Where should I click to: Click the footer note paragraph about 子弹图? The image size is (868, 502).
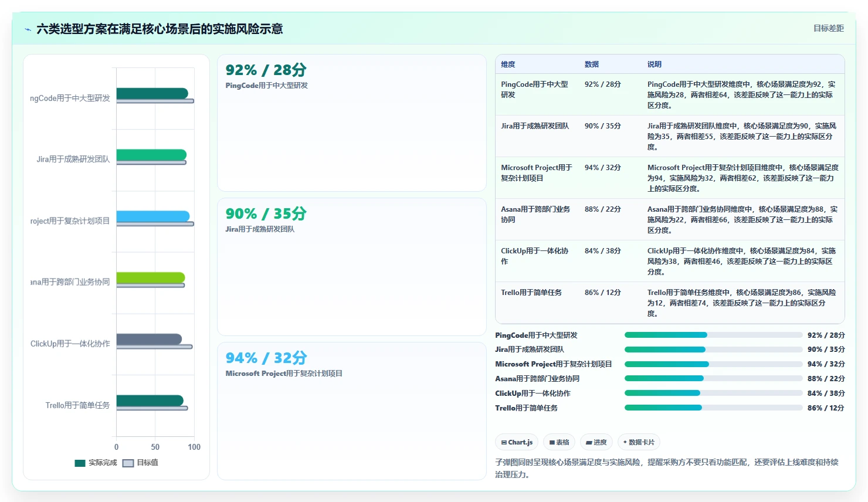coord(667,469)
